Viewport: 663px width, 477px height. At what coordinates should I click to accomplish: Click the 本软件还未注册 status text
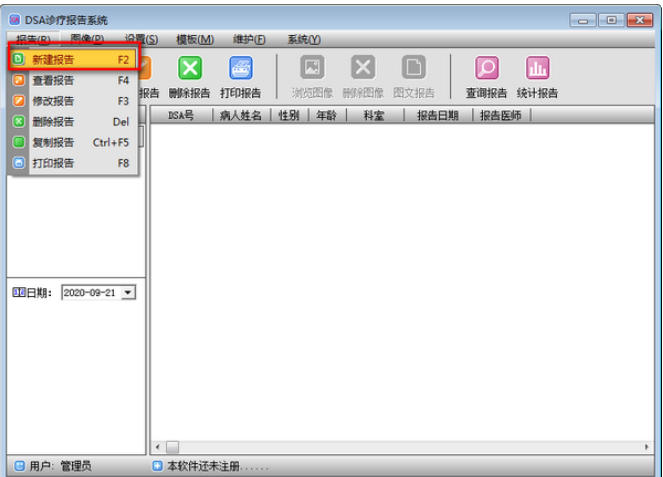pos(203,466)
